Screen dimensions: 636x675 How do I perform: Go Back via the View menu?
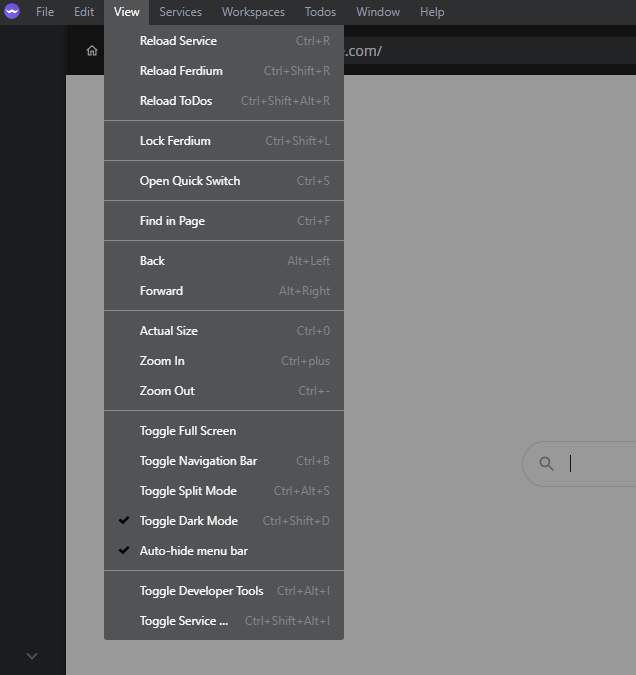[x=224, y=261]
